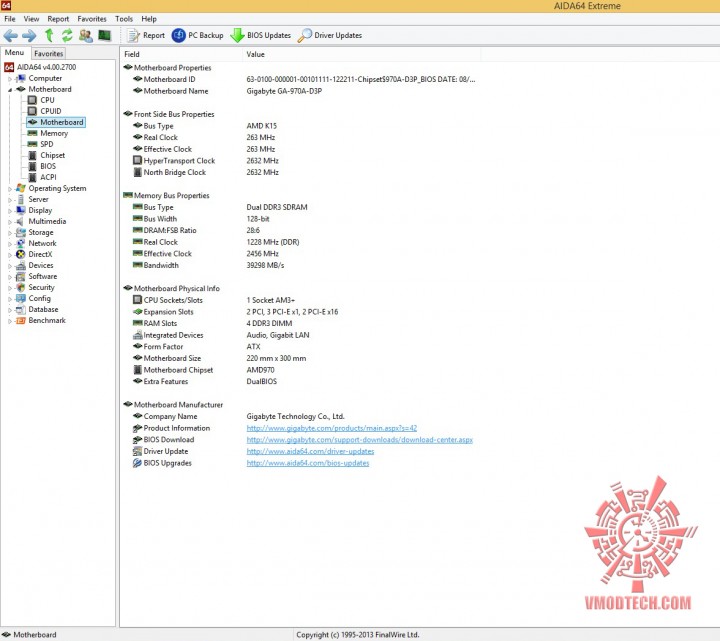The image size is (720, 641).
Task: Open the Report wizard
Action: pos(146,35)
